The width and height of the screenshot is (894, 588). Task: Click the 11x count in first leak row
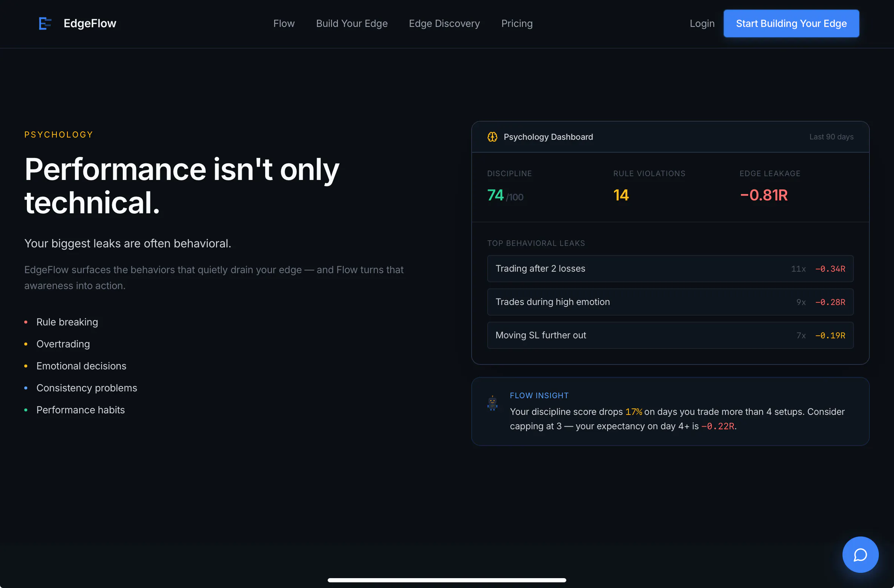pos(798,269)
